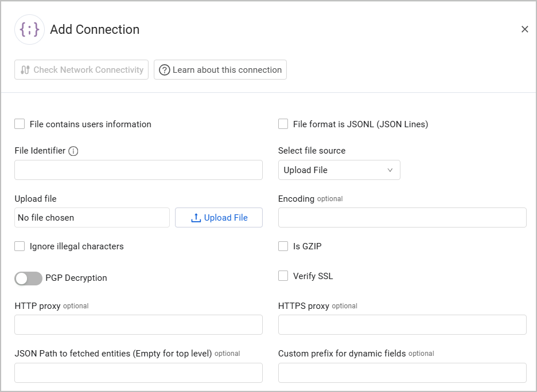Image resolution: width=537 pixels, height=392 pixels.
Task: Focus the Encoding text field
Action: (402, 218)
